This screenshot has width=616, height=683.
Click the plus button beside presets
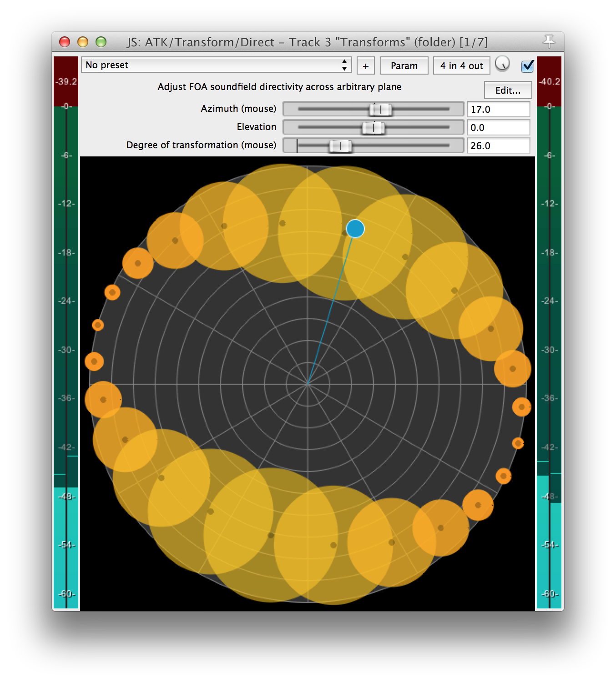pos(365,66)
